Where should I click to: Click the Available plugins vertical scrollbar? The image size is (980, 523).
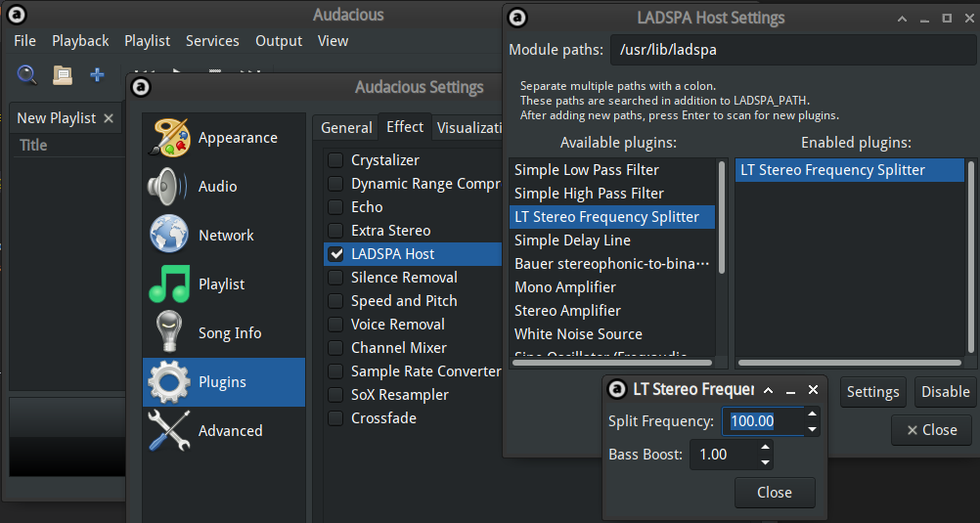point(722,217)
